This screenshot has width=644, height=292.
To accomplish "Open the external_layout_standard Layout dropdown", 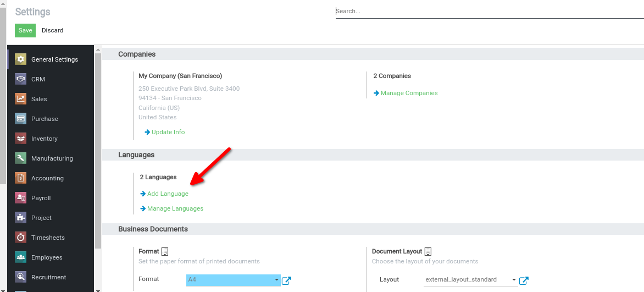I will (470, 280).
